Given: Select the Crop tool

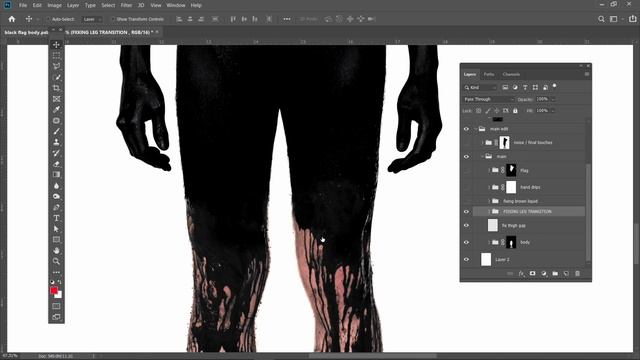Looking at the screenshot, I should point(56,88).
